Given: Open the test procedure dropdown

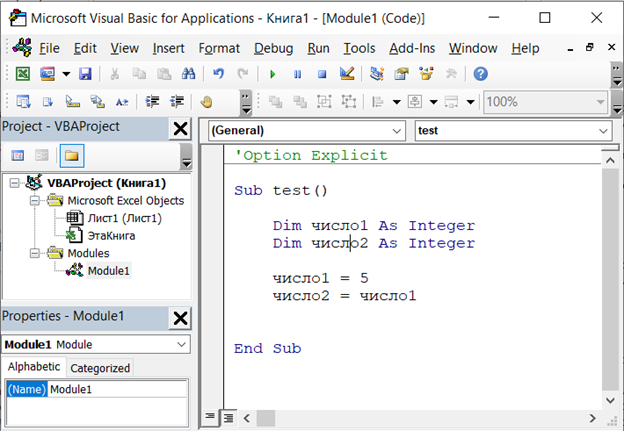Looking at the screenshot, I should 513,131.
